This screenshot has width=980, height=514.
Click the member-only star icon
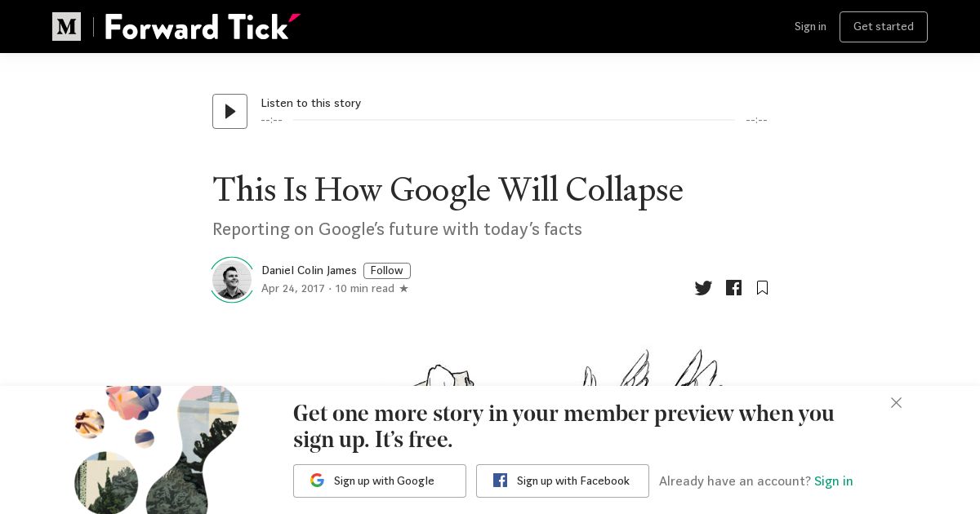[403, 289]
